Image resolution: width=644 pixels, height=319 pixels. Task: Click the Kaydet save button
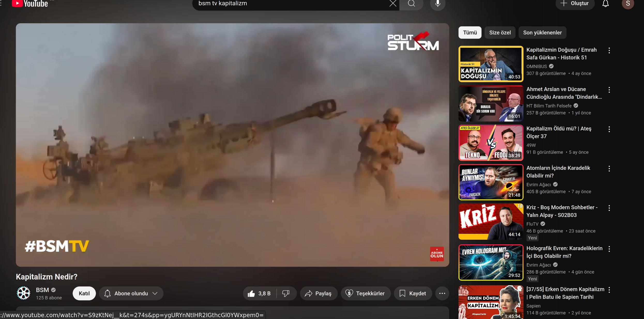click(413, 293)
